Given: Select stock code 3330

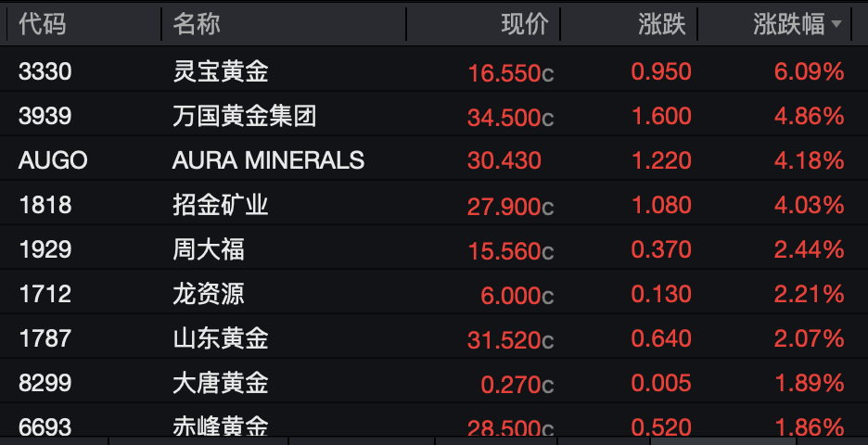Looking at the screenshot, I should click(45, 71).
